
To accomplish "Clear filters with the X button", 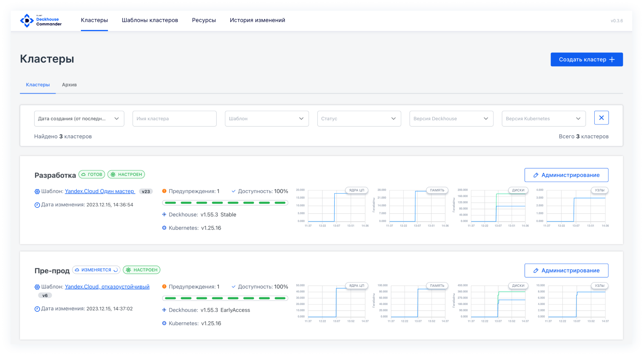I will 601,118.
